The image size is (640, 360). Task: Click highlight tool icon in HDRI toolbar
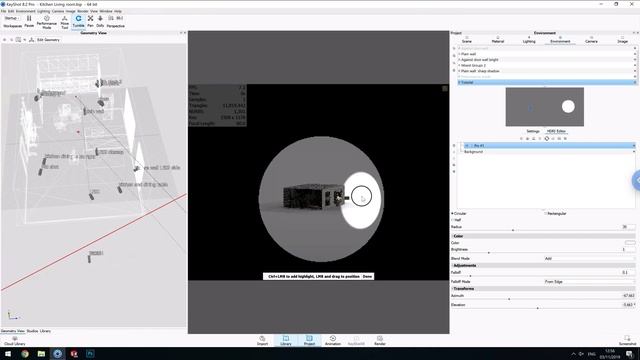(x=547, y=139)
